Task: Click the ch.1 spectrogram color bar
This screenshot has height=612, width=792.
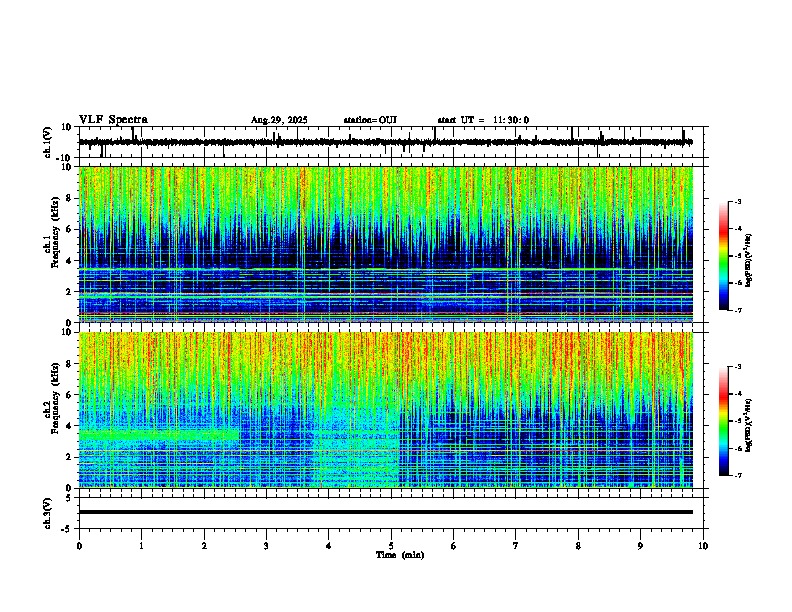Action: click(724, 256)
